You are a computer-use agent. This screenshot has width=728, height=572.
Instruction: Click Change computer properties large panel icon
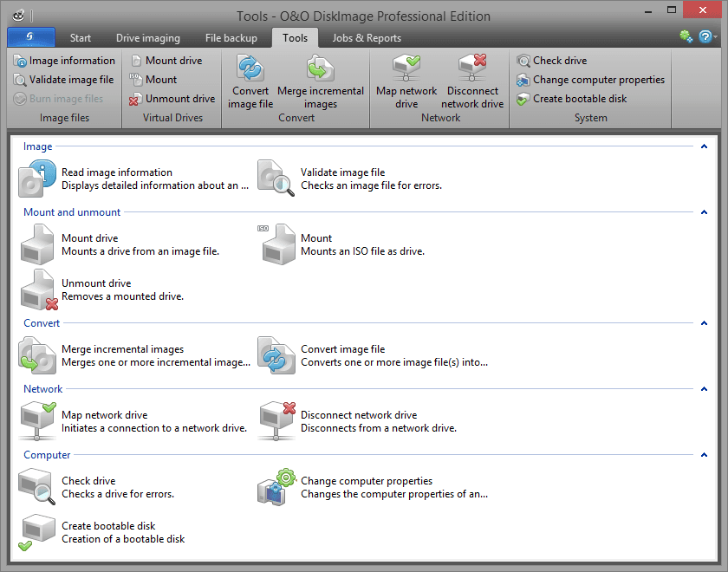pyautogui.click(x=277, y=487)
